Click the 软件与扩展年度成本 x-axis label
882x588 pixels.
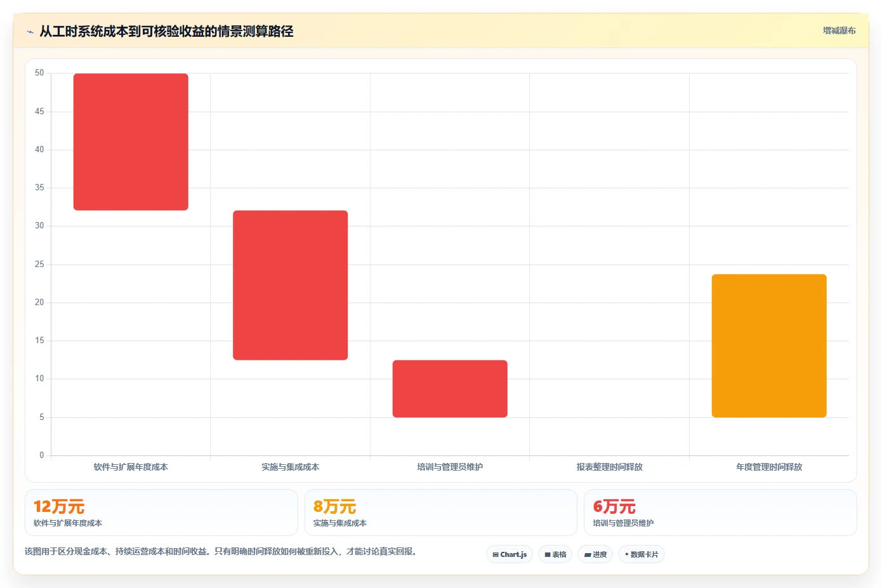tap(131, 467)
